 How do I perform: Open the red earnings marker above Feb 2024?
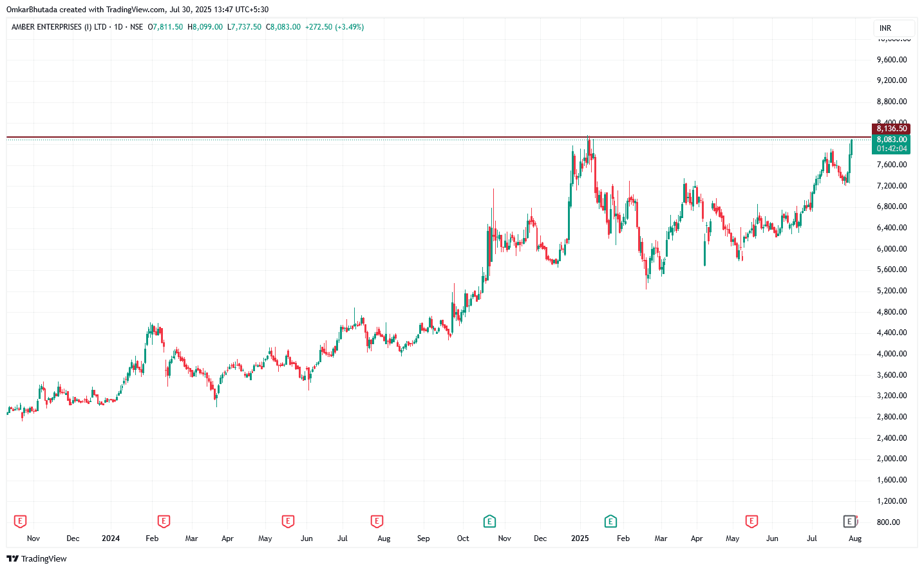point(164,521)
